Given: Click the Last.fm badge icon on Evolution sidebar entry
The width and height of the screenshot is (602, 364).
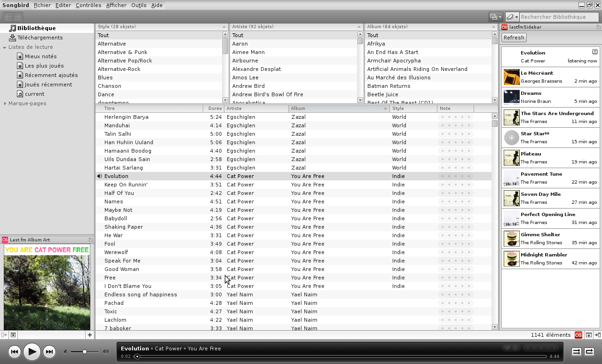Looking at the screenshot, I should point(595,52).
